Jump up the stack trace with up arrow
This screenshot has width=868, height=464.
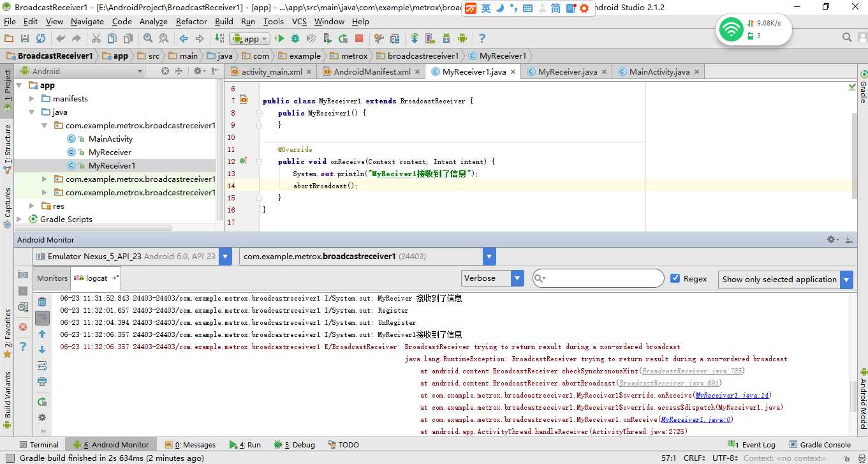pos(42,334)
